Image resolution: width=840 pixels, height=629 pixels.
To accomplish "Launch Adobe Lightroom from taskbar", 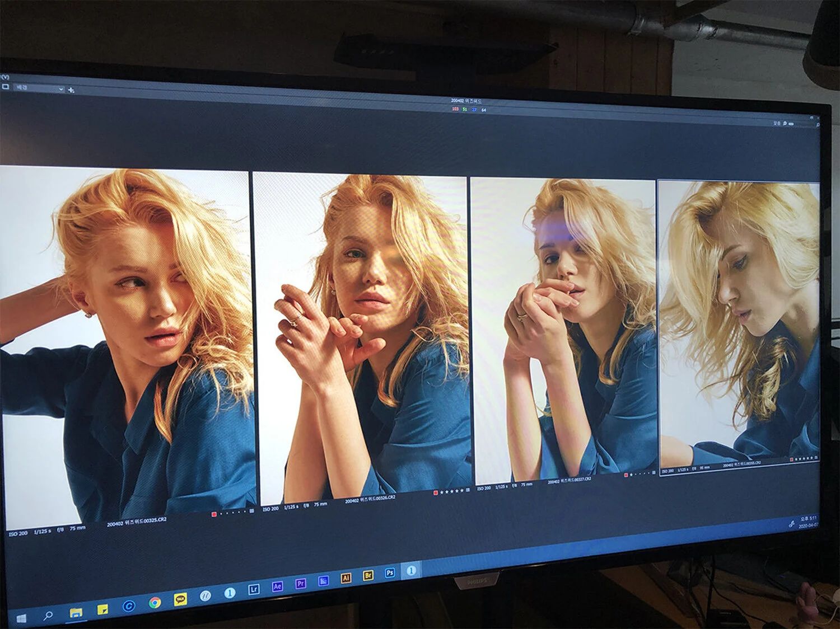I will 254,589.
